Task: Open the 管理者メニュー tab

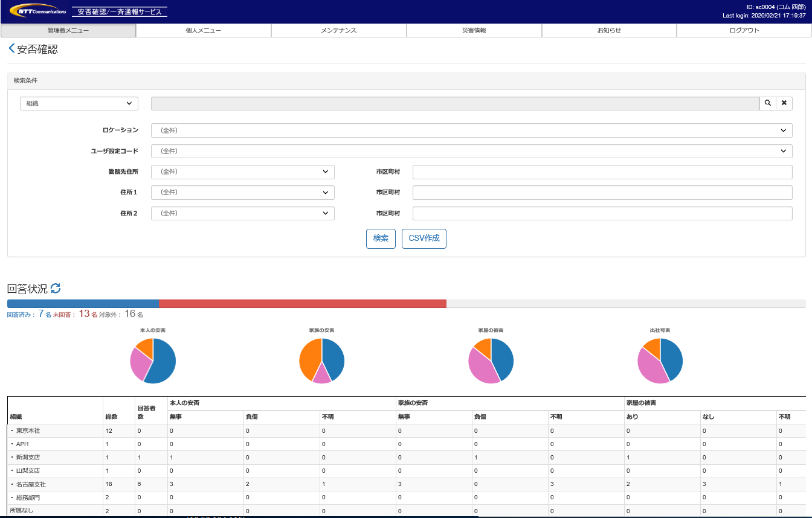Action: pos(68,30)
